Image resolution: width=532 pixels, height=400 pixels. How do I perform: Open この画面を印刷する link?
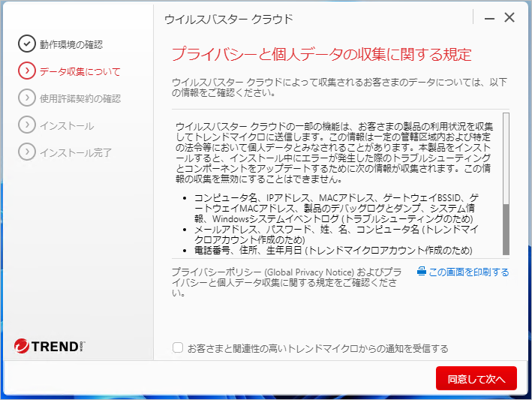(x=468, y=272)
